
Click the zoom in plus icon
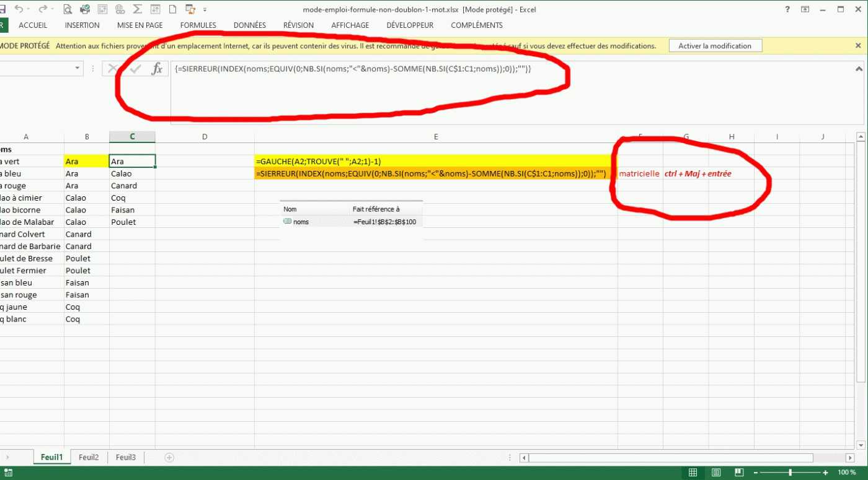pyautogui.click(x=825, y=473)
